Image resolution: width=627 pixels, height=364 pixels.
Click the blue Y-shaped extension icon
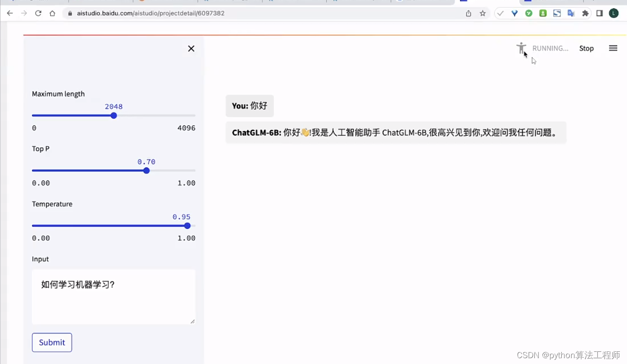pyautogui.click(x=515, y=13)
